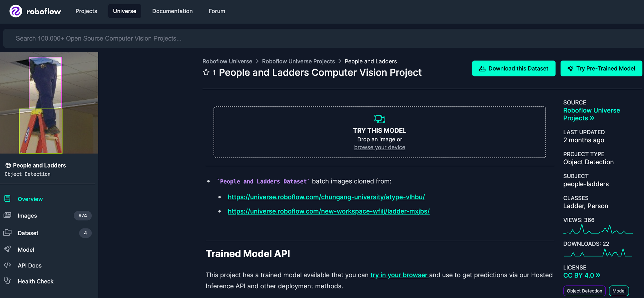This screenshot has width=644, height=298.
Task: Focus the project search field
Action: coord(324,38)
